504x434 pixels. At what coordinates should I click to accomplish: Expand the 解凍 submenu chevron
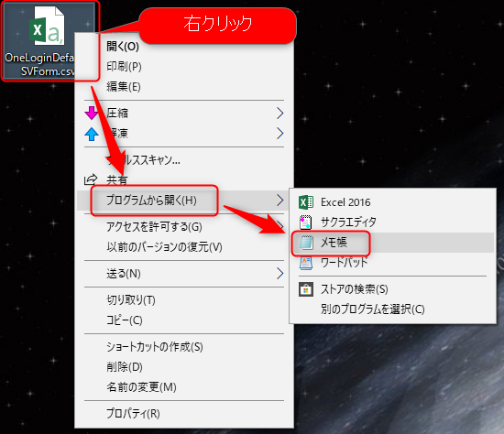280,134
